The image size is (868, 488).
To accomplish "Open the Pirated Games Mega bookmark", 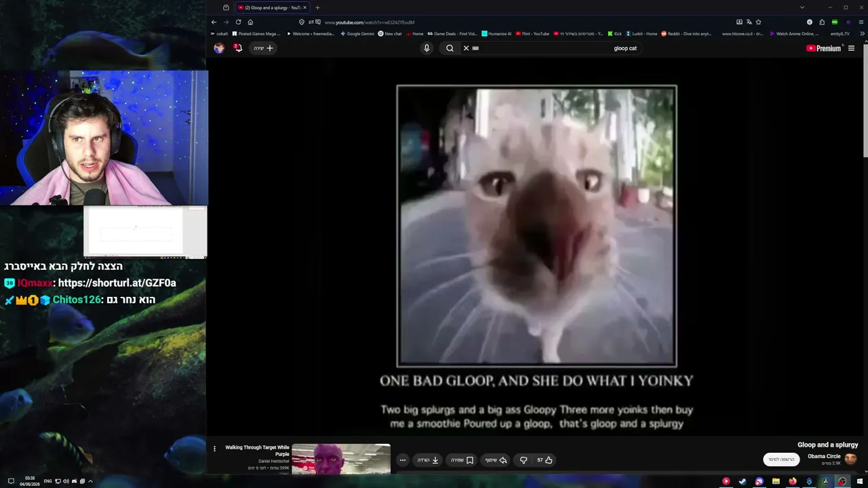I will pyautogui.click(x=256, y=33).
